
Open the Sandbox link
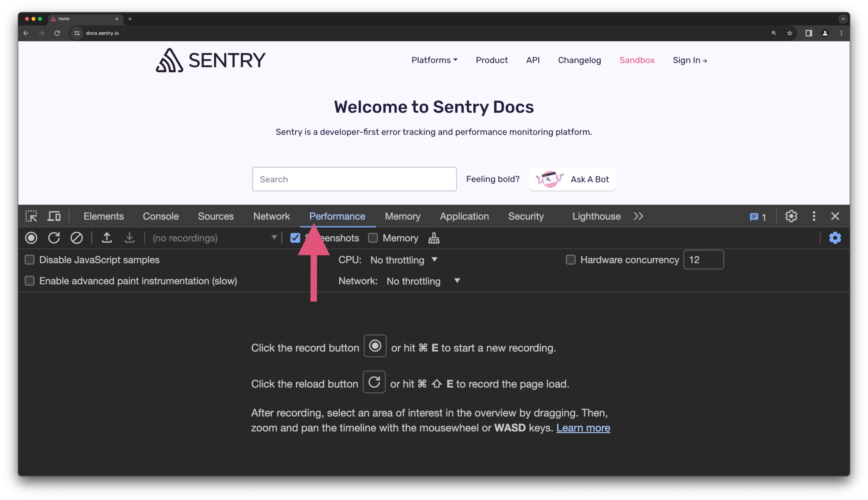pos(637,60)
